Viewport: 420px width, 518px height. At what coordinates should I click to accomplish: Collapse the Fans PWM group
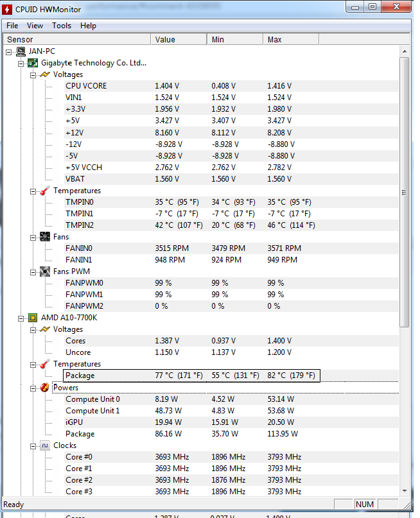(33, 273)
